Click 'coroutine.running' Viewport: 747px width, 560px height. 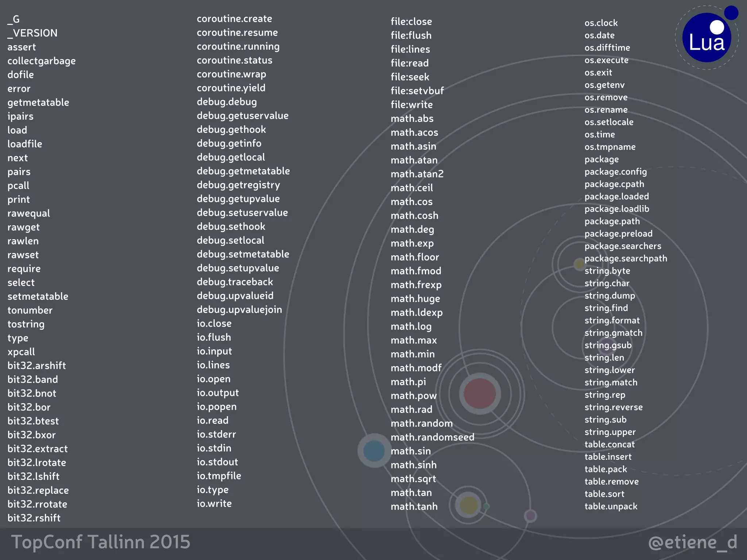point(238,46)
